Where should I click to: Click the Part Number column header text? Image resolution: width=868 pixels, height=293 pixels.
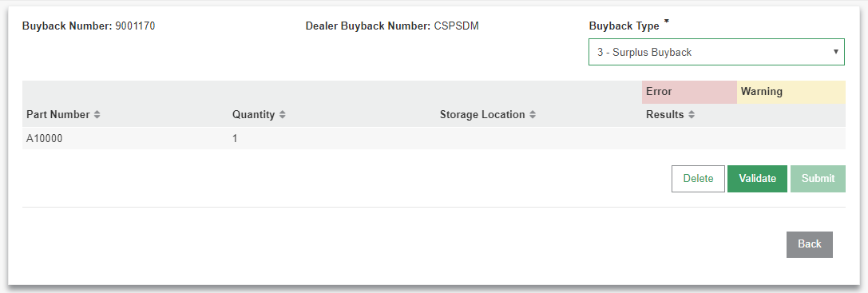tap(58, 115)
